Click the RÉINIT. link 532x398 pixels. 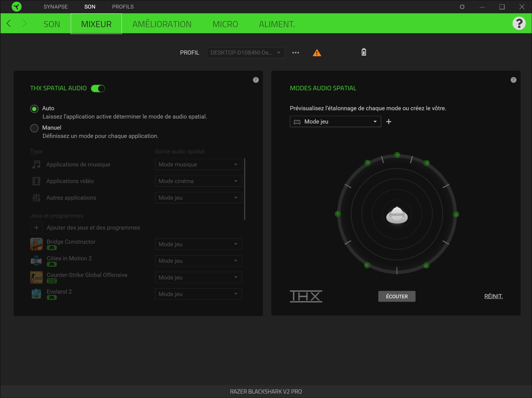(x=493, y=296)
